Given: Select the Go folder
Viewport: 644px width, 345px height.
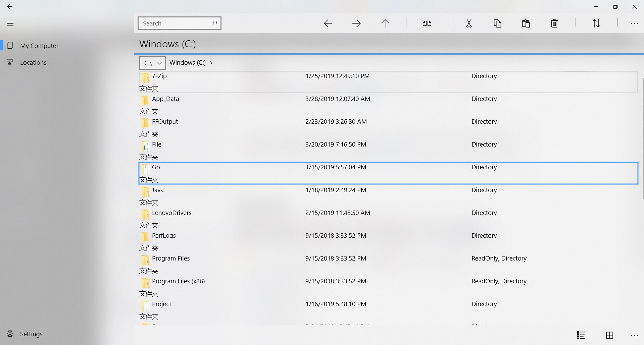Looking at the screenshot, I should click(388, 173).
